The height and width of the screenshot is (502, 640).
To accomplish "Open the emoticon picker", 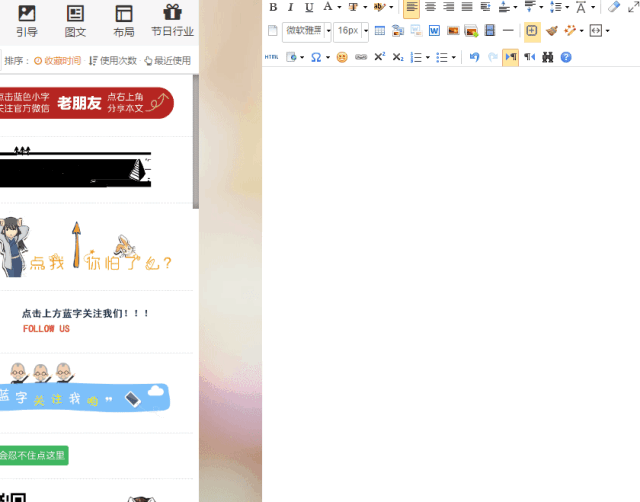I will pos(342,57).
